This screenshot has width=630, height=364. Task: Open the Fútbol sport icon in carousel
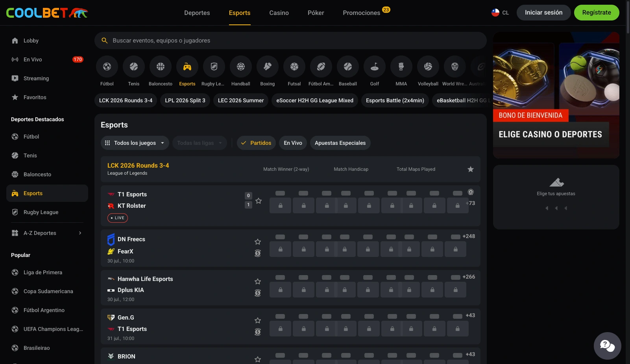[107, 67]
